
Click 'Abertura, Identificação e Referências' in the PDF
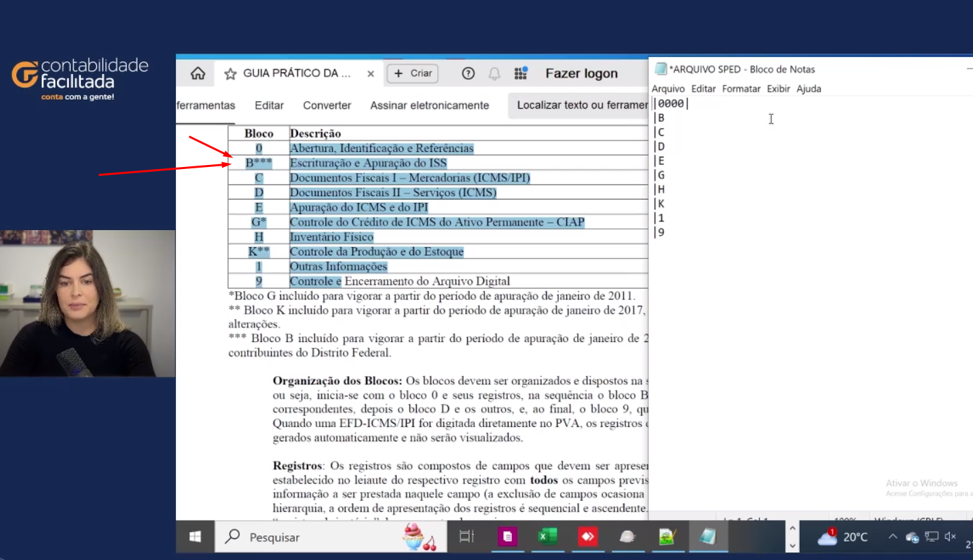pyautogui.click(x=382, y=148)
